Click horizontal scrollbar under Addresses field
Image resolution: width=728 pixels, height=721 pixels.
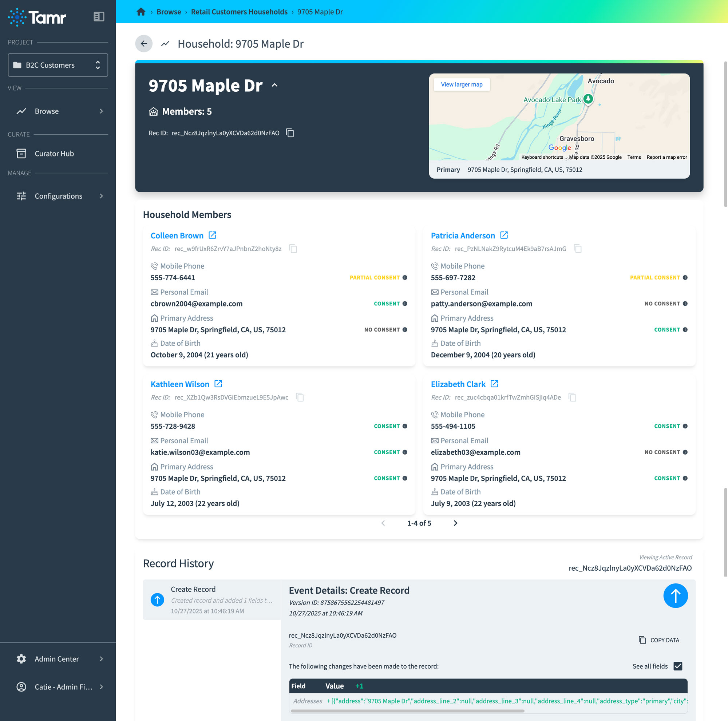(x=407, y=711)
